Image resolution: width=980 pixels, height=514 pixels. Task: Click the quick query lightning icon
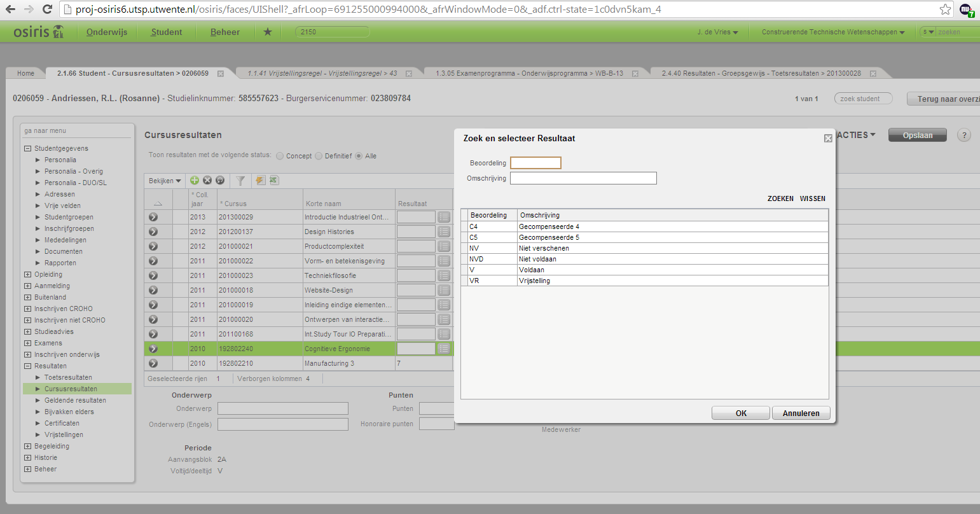[260, 181]
